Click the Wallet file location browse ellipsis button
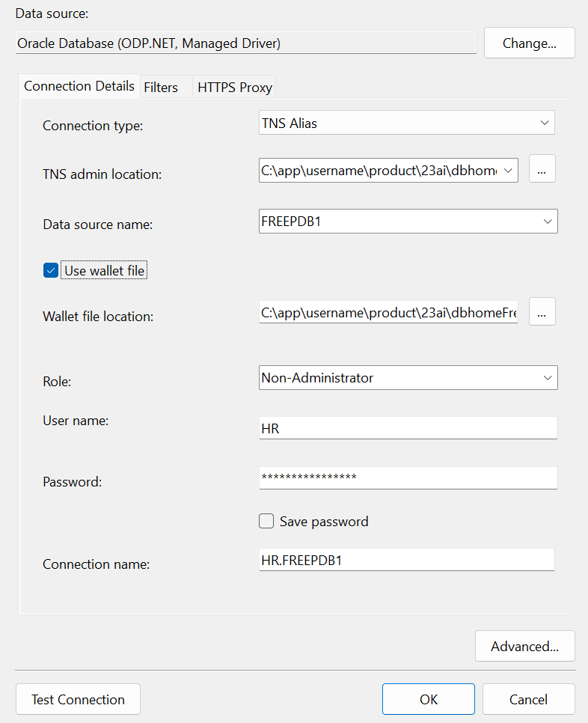The width and height of the screenshot is (588, 723). 542,311
